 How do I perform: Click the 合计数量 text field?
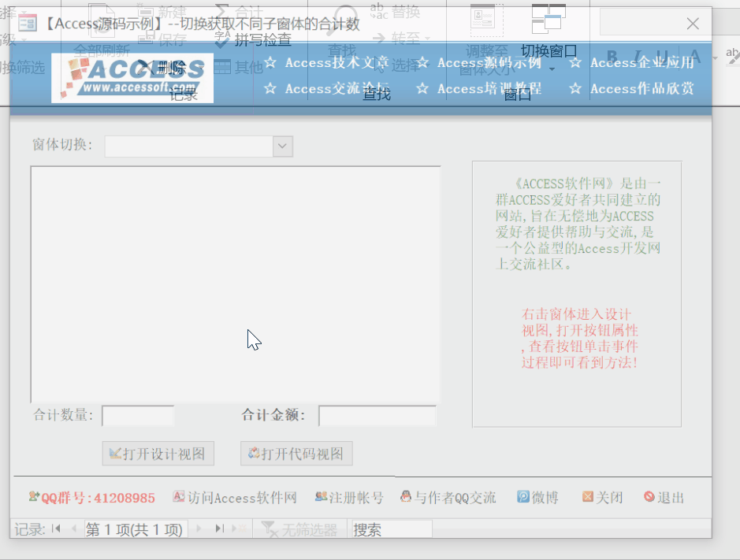(x=138, y=416)
